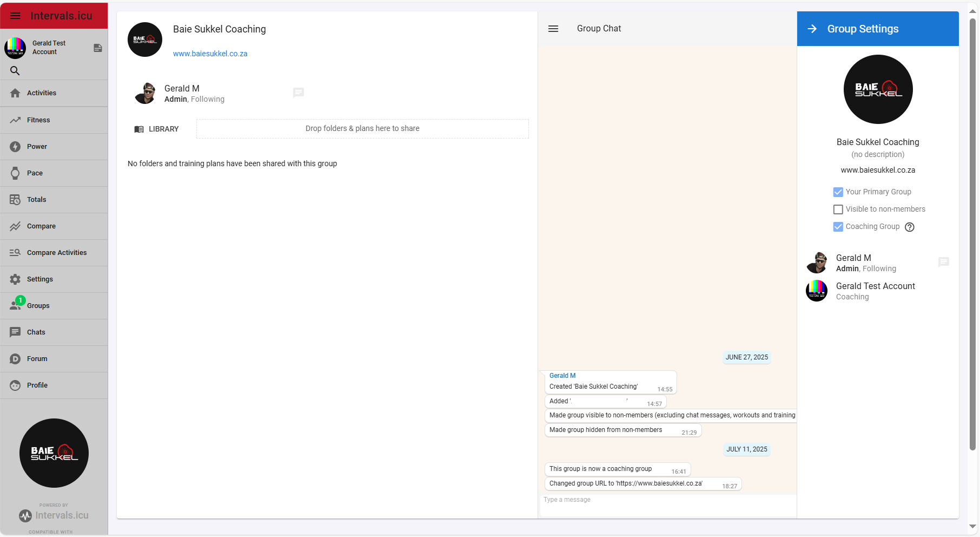This screenshot has width=980, height=537.
Task: Click the page vertical scrollbar
Action: click(x=972, y=233)
